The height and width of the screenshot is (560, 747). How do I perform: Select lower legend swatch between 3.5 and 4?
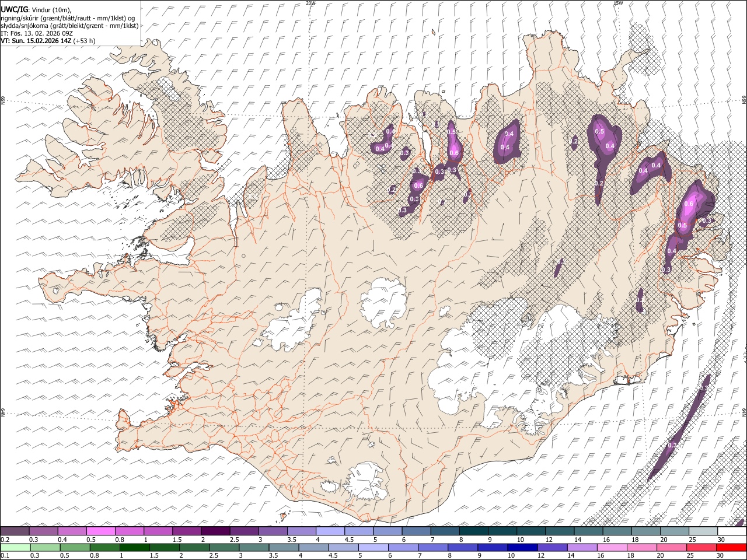[284, 547]
